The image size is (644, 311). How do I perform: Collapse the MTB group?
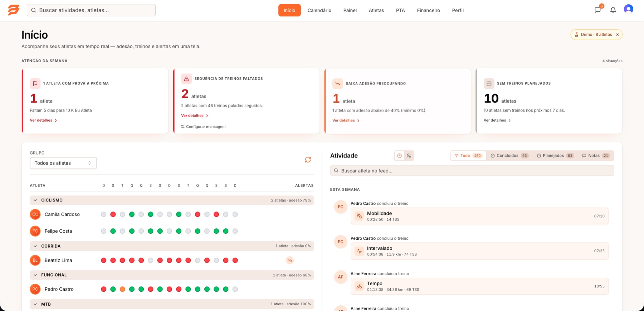point(35,304)
